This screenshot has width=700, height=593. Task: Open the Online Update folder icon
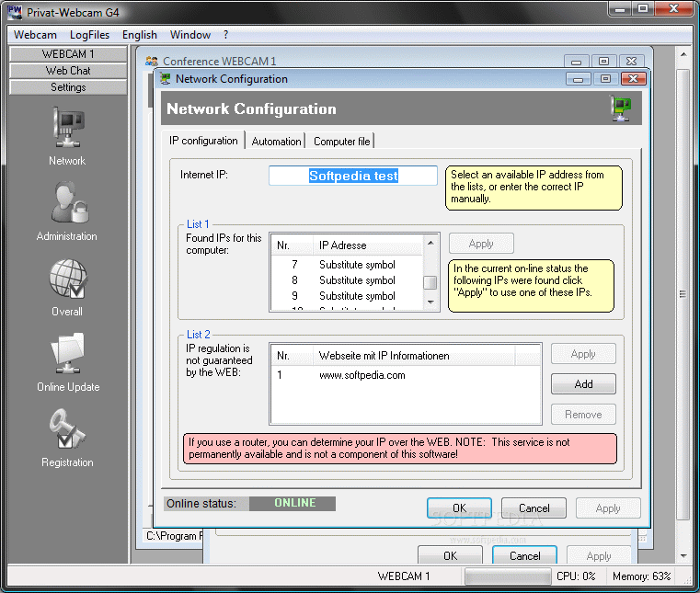(x=67, y=353)
